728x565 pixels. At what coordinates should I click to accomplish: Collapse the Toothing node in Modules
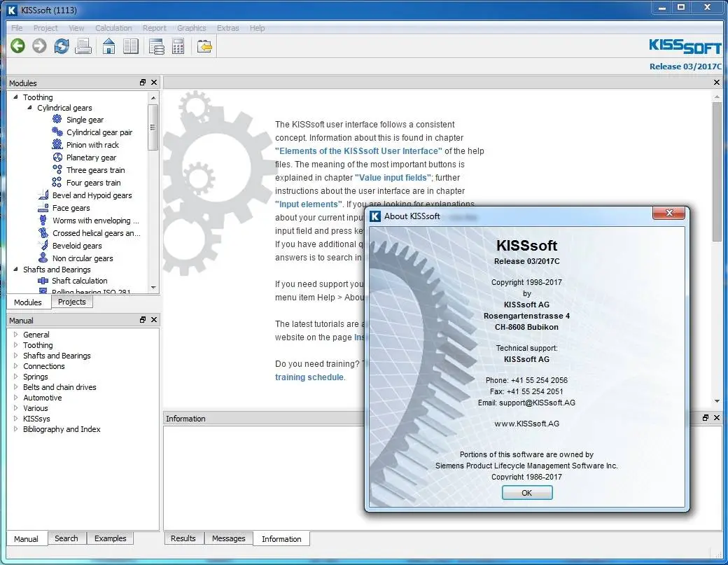coord(16,97)
